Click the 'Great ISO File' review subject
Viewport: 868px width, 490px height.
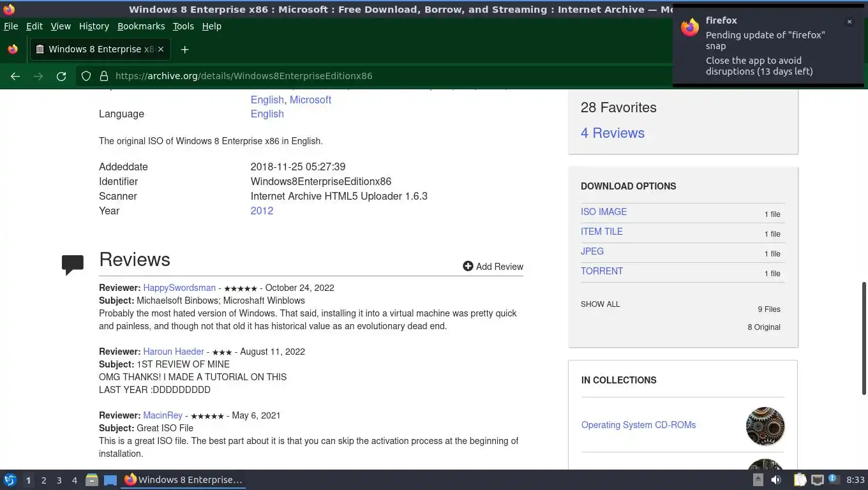(x=165, y=428)
